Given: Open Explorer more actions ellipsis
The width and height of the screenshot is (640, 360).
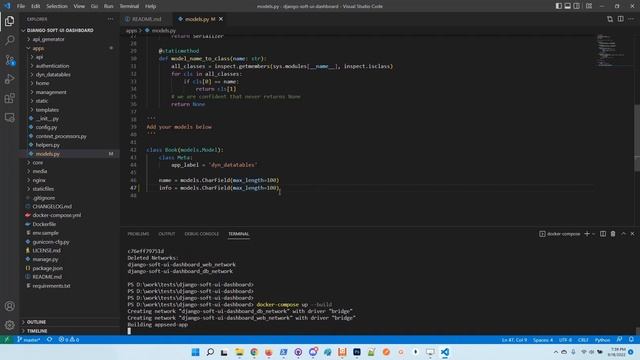Looking at the screenshot, I should (x=111, y=19).
